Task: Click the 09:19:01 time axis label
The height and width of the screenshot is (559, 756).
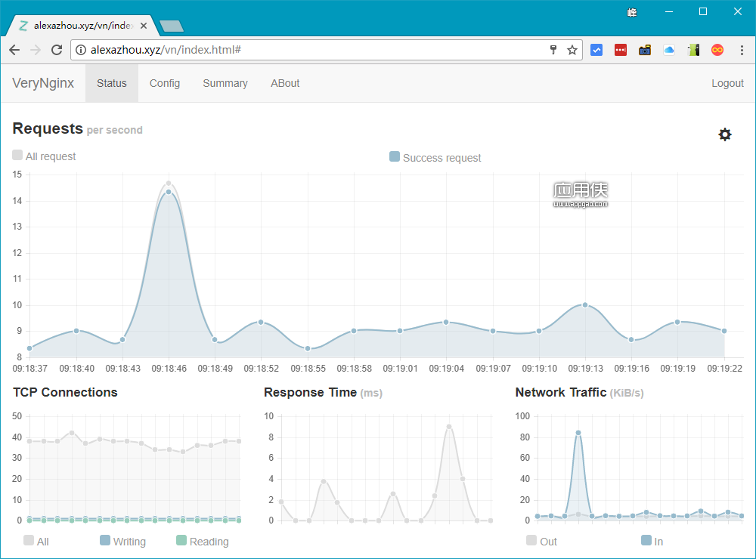Action: (x=400, y=368)
